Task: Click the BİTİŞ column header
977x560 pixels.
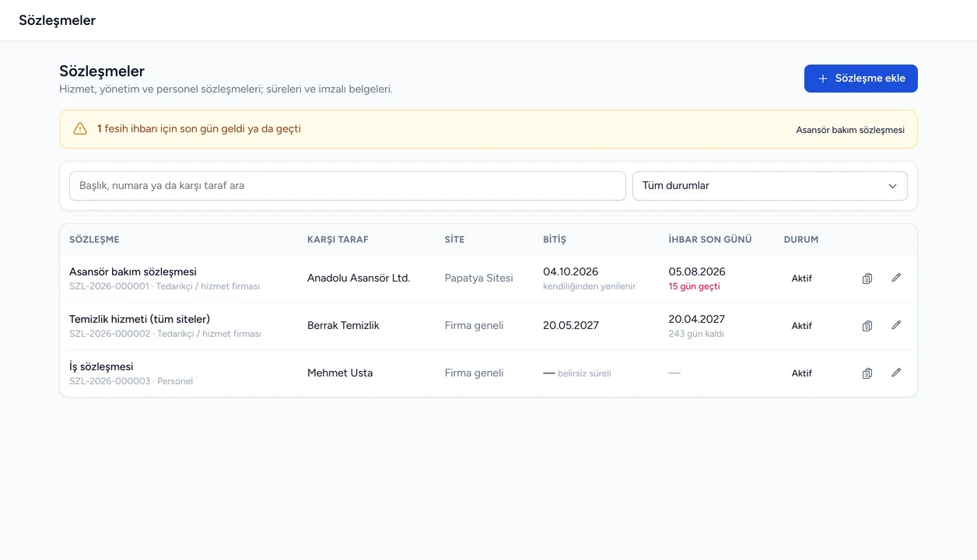Action: pos(555,240)
